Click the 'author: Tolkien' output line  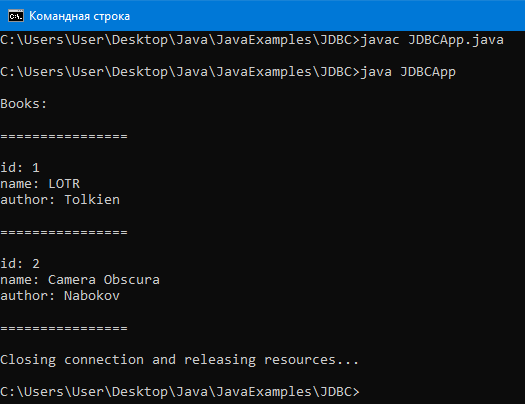tap(60, 200)
